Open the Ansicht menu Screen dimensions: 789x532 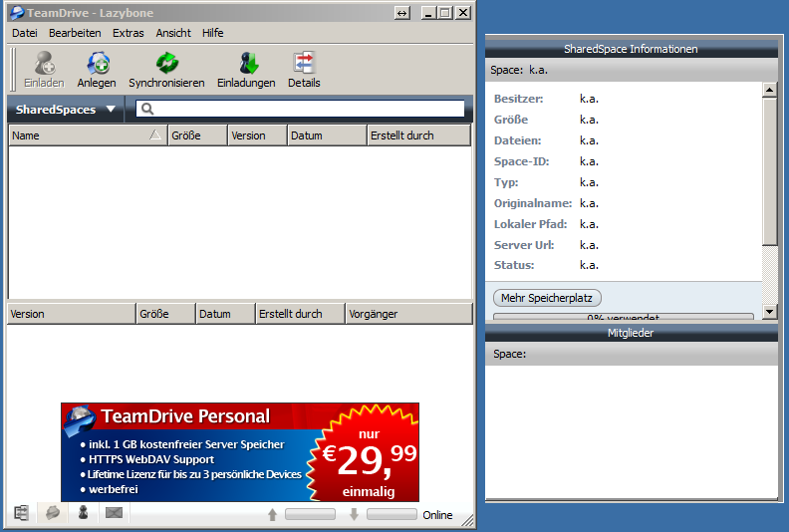pos(173,33)
